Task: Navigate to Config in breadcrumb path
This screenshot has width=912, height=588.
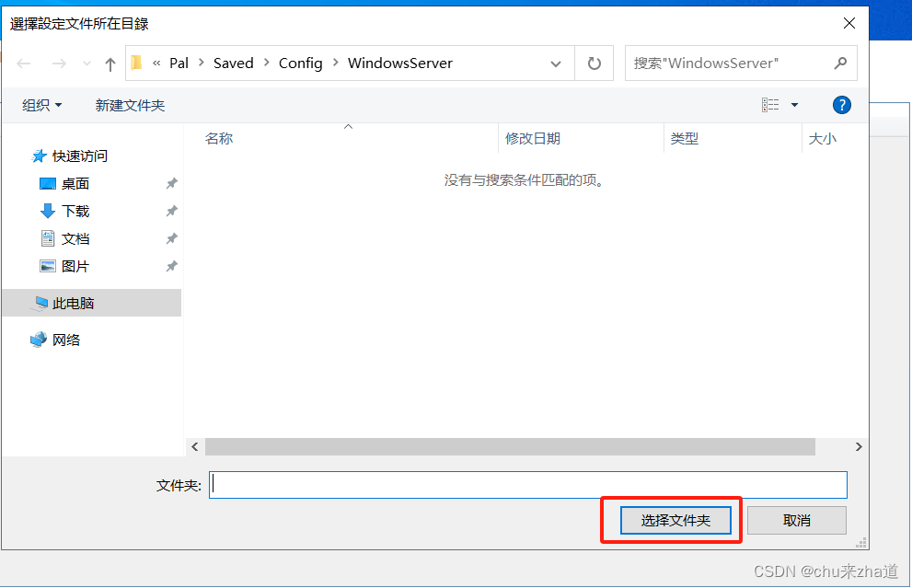Action: (300, 63)
